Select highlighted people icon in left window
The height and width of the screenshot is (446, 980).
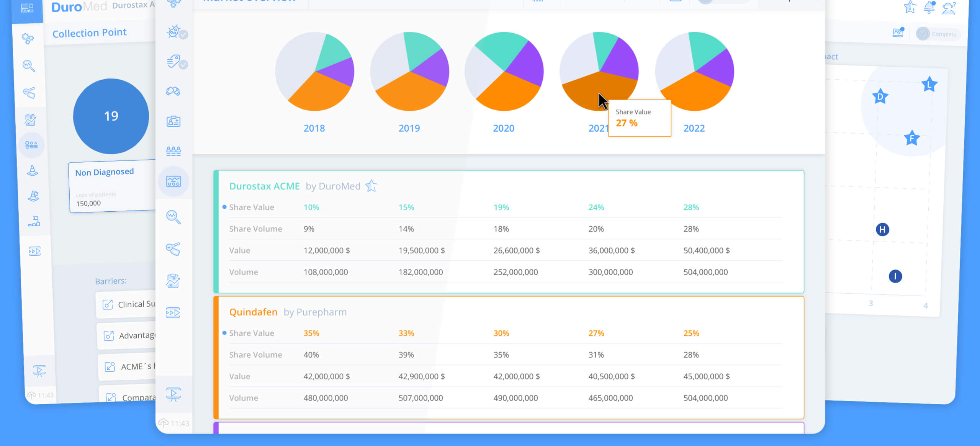click(31, 145)
